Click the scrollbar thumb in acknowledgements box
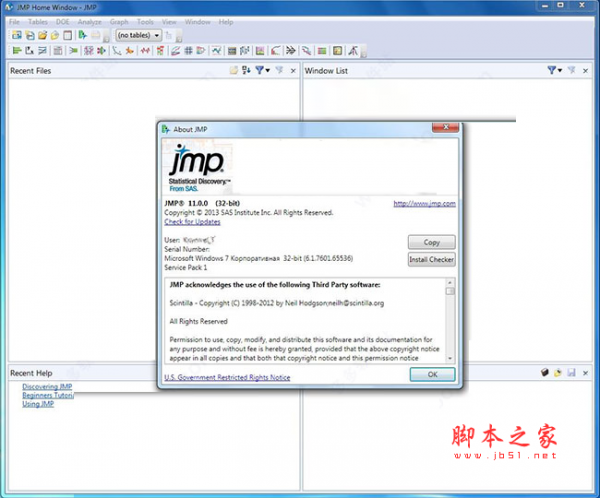600x498 pixels. tap(450, 291)
